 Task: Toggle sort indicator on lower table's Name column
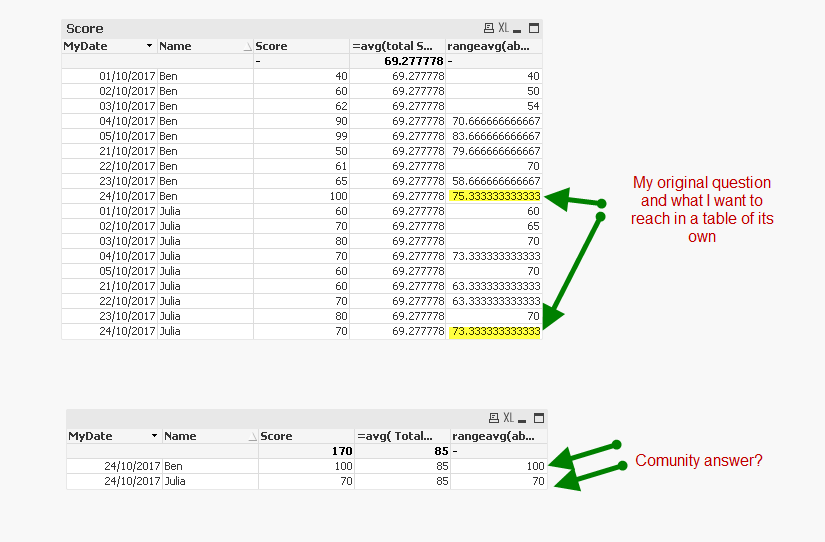point(253,437)
